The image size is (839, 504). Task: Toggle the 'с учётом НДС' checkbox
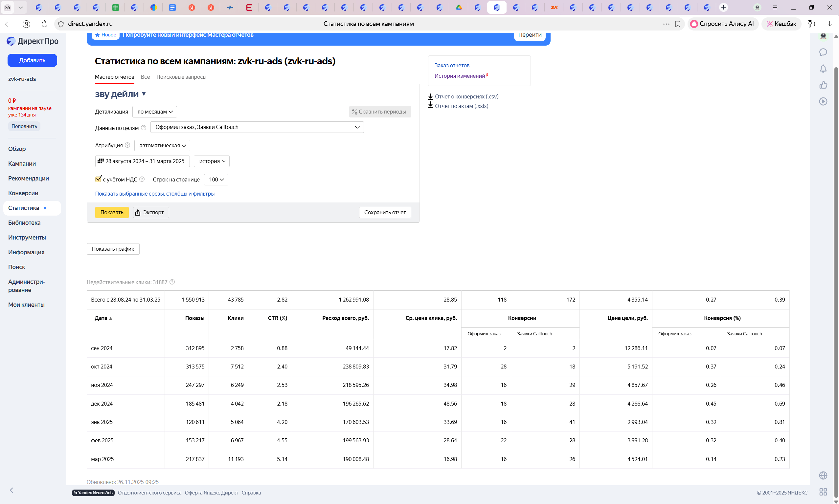(x=98, y=179)
